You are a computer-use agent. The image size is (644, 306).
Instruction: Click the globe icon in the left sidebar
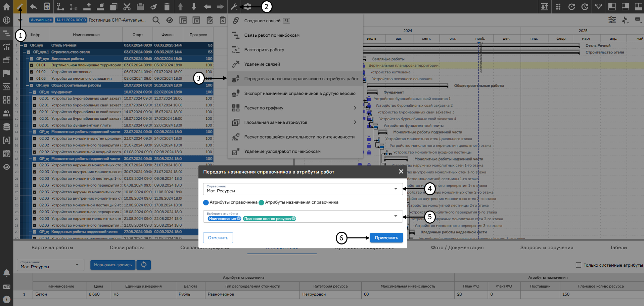[6, 20]
